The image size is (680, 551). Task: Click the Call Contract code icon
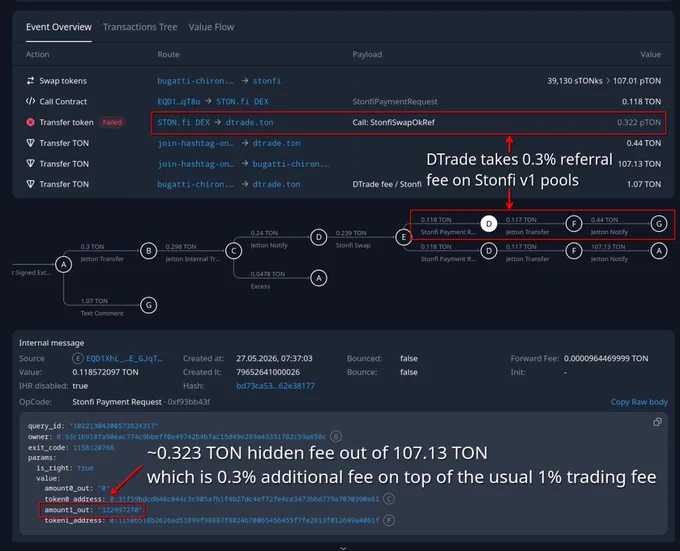[30, 101]
